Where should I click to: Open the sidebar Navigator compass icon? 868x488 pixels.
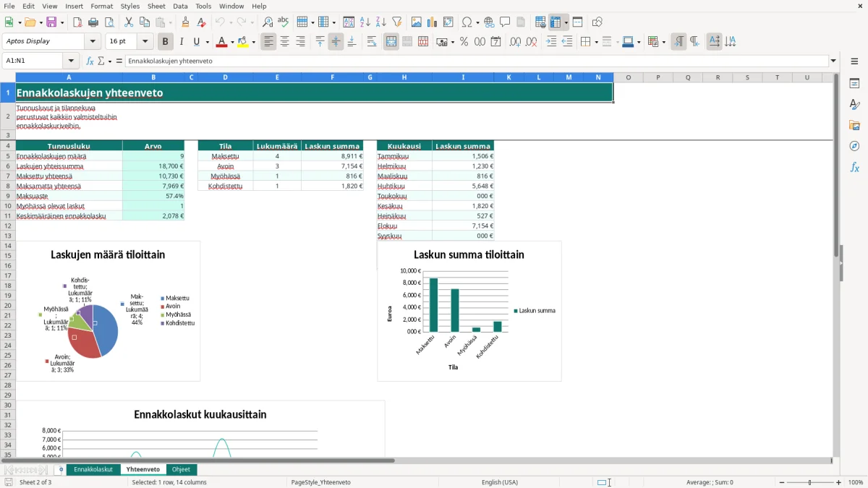click(854, 146)
